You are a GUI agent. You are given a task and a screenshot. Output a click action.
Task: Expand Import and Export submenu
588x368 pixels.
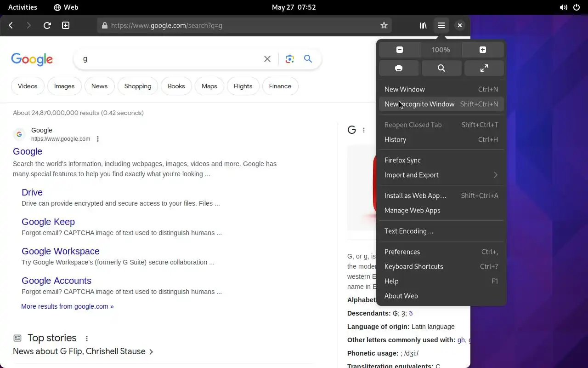441,175
